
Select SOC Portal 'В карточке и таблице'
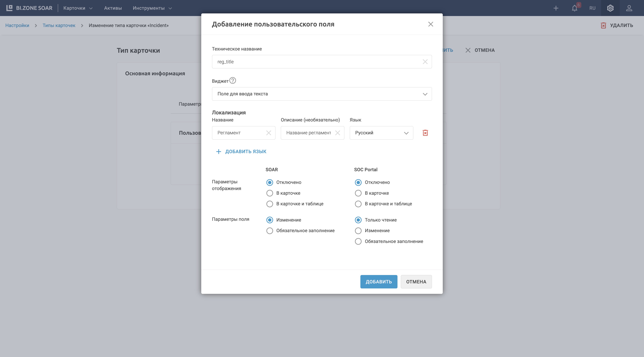point(358,204)
